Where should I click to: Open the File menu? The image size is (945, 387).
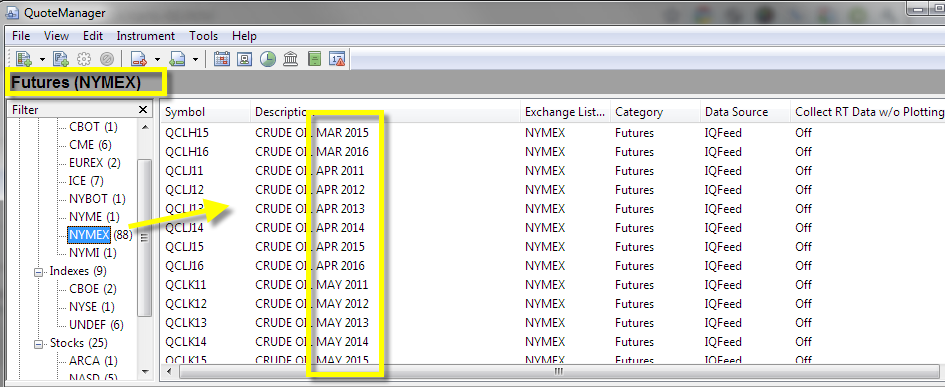point(21,36)
